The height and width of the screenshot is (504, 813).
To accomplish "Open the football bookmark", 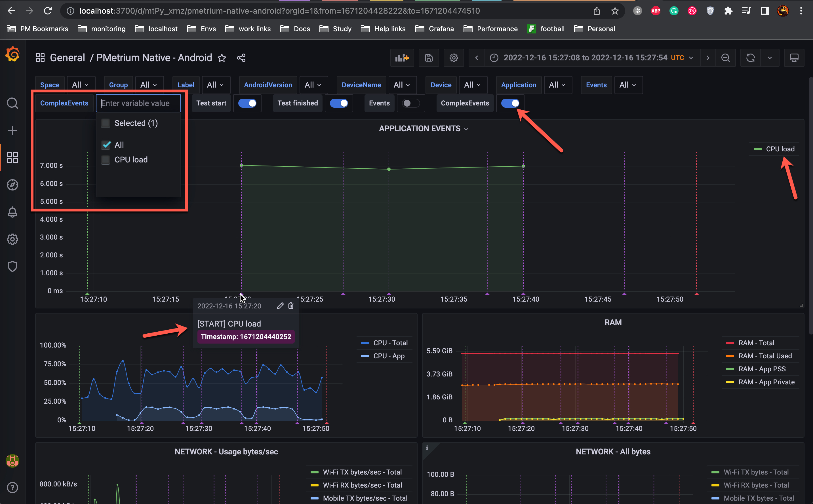I will coord(546,29).
